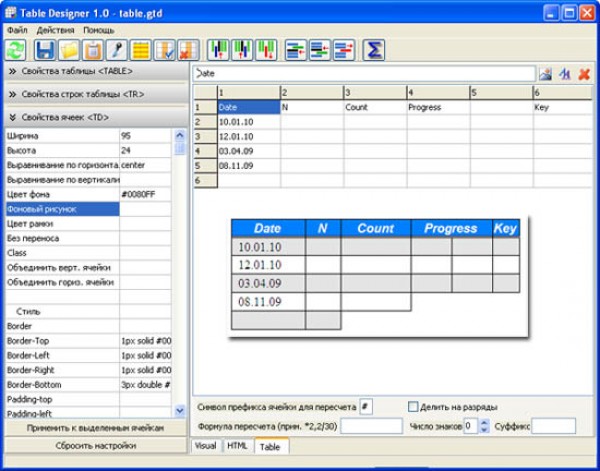Click the clipboard paste icon in toolbar

92,49
